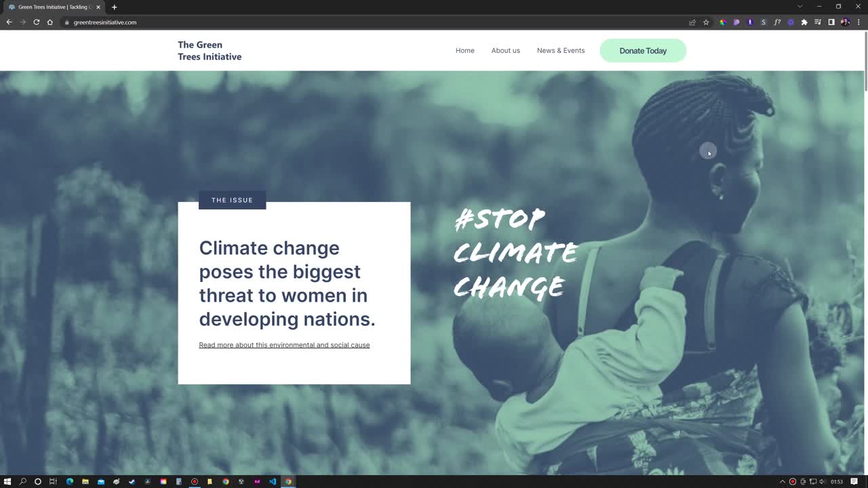
Task: Open the Extensions puzzle piece menu
Action: [x=804, y=22]
